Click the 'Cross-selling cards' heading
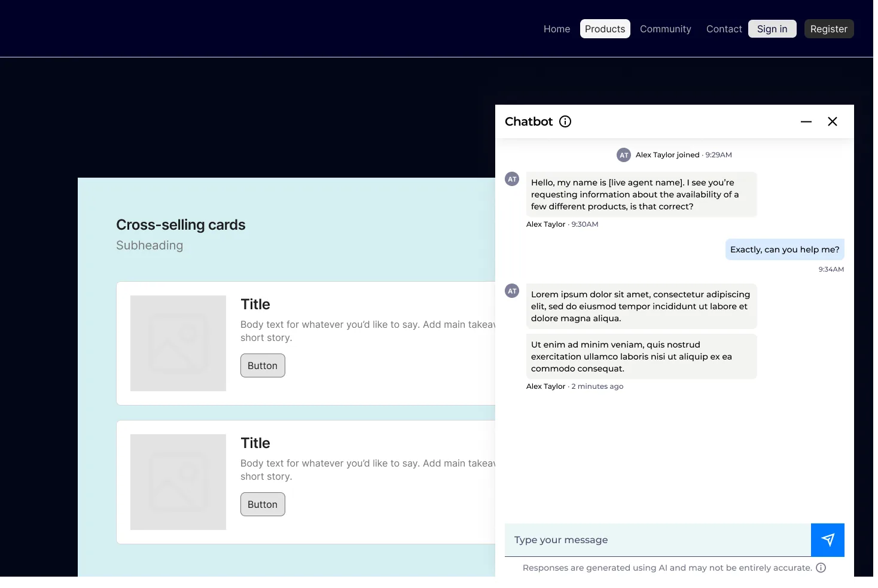878x588 pixels. [x=181, y=225]
